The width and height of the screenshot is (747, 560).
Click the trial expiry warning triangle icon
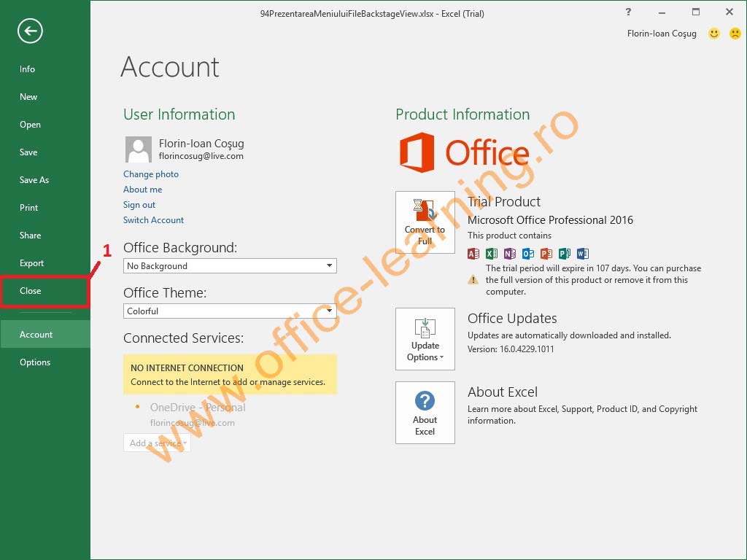click(473, 279)
